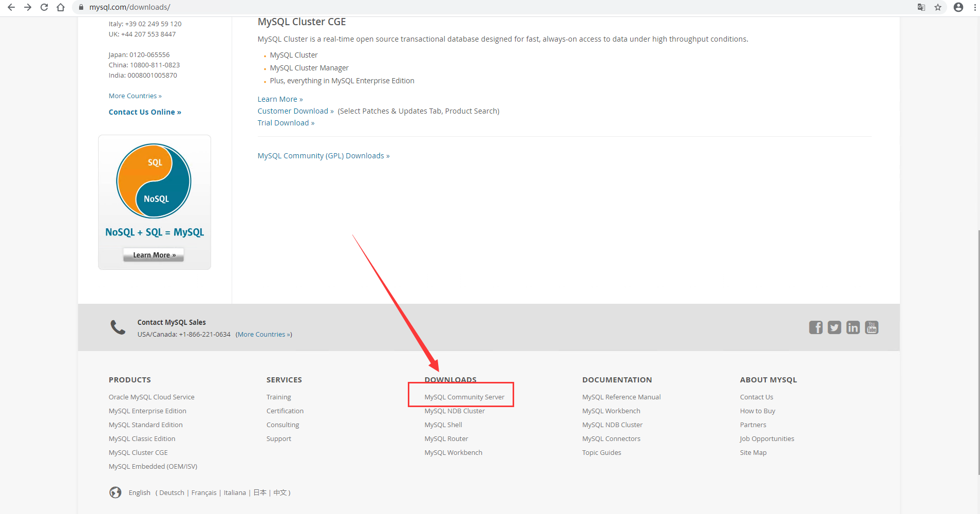
Task: Open More Countries link in sales bar
Action: (x=263, y=335)
